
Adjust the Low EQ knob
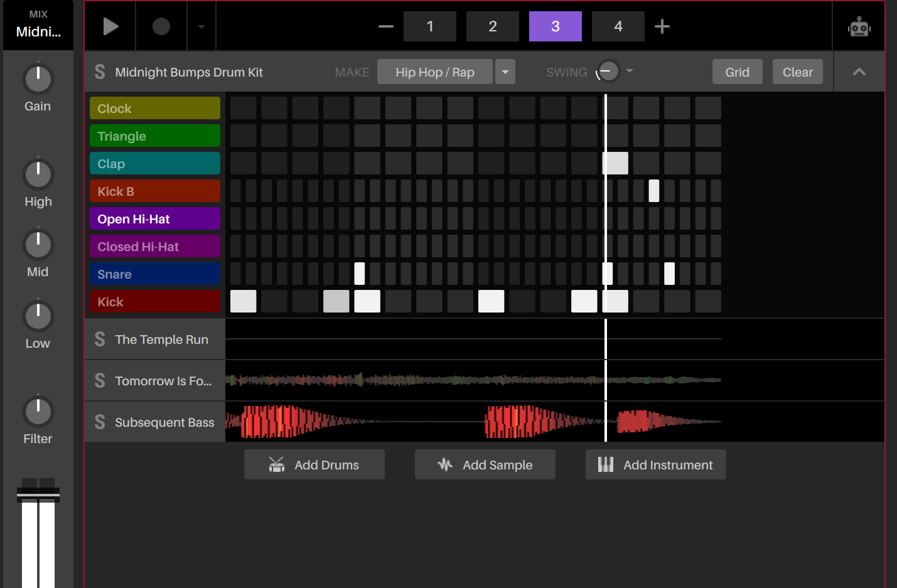tap(38, 316)
